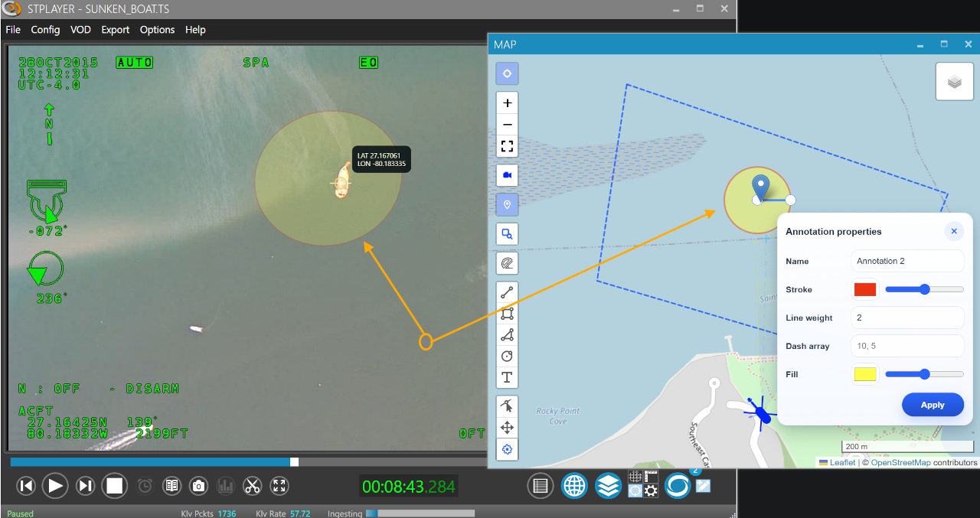Click the small gear settings icon in player

pos(652,491)
